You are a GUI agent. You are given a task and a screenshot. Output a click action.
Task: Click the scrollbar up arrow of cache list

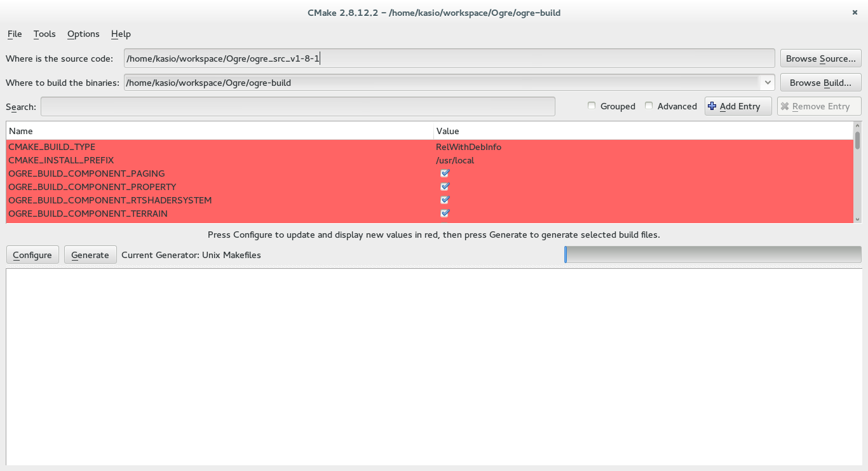tap(857, 125)
